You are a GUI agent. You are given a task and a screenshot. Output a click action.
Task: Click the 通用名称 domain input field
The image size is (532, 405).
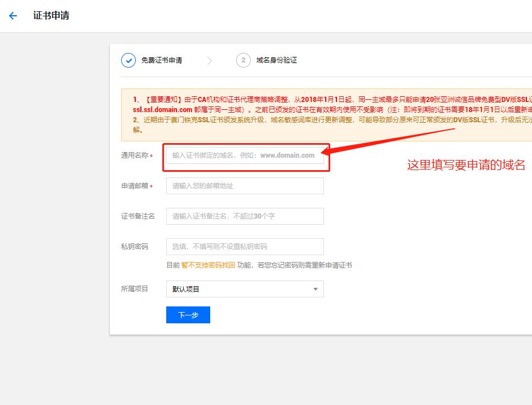(x=245, y=155)
